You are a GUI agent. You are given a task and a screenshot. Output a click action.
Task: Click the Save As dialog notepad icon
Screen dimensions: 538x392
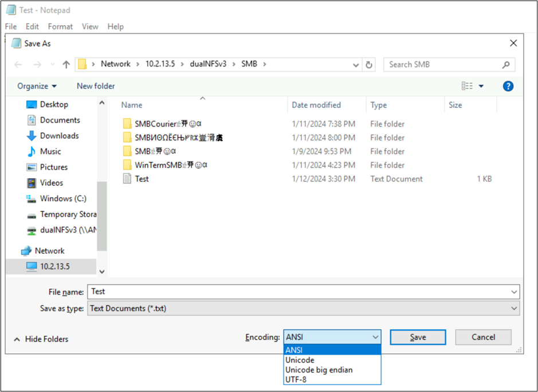click(x=16, y=43)
